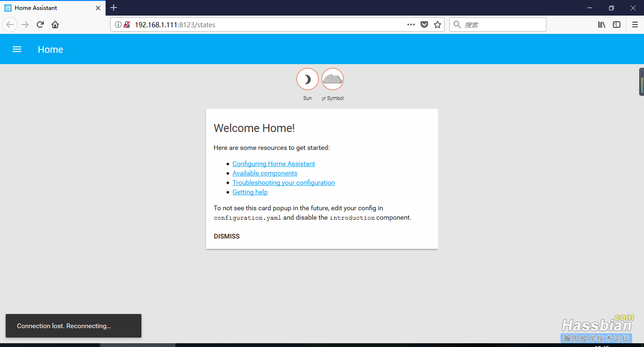Open Getting help link
Screen dimensions: 644x347
(250, 192)
